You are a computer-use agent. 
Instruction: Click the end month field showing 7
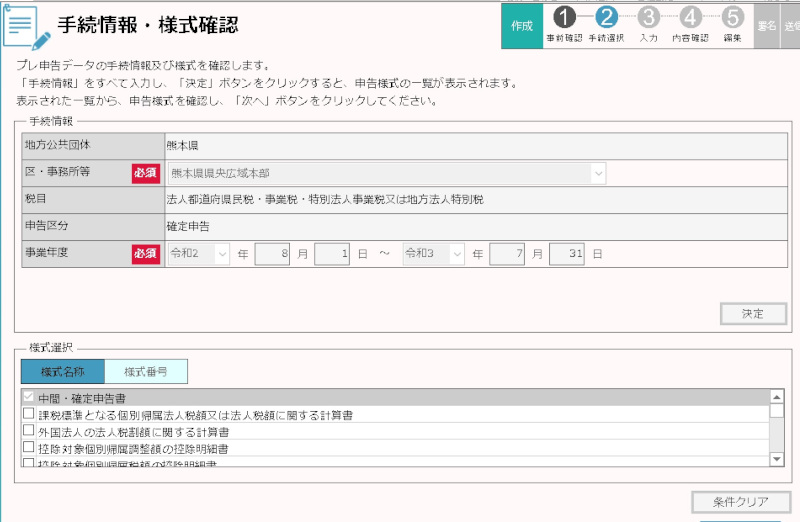pos(507,254)
